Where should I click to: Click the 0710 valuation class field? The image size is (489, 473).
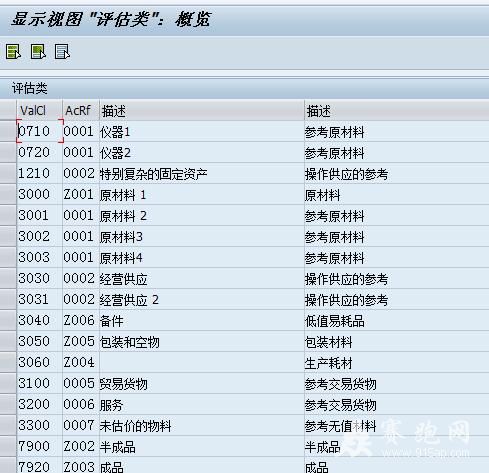[40, 131]
